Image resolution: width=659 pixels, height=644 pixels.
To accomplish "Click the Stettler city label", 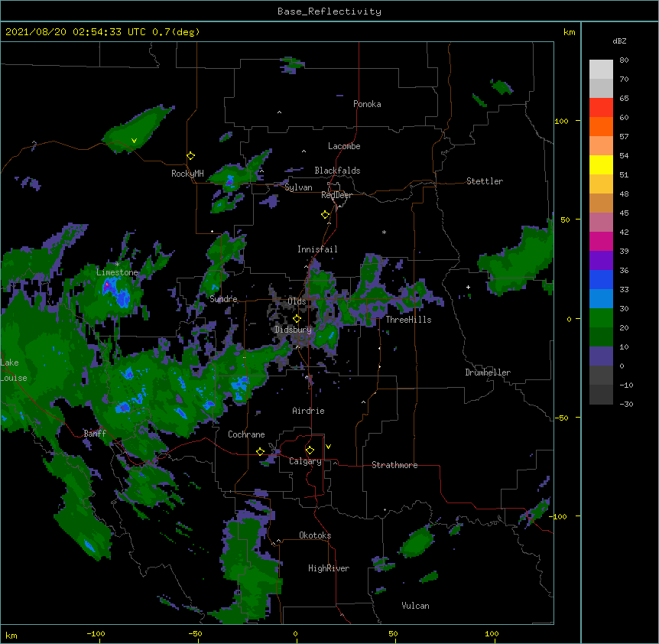I will pos(485,181).
